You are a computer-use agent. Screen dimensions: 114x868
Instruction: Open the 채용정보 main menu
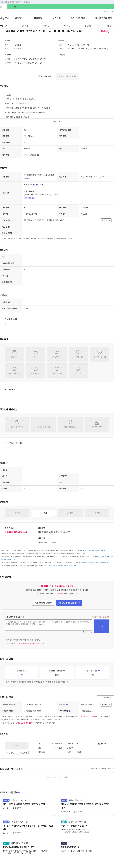tap(19, 18)
